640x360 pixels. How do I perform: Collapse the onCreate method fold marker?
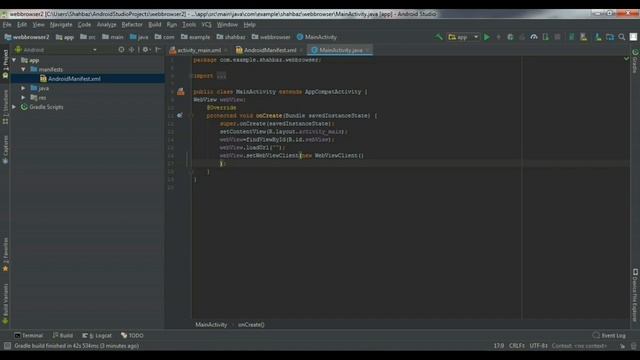click(190, 116)
